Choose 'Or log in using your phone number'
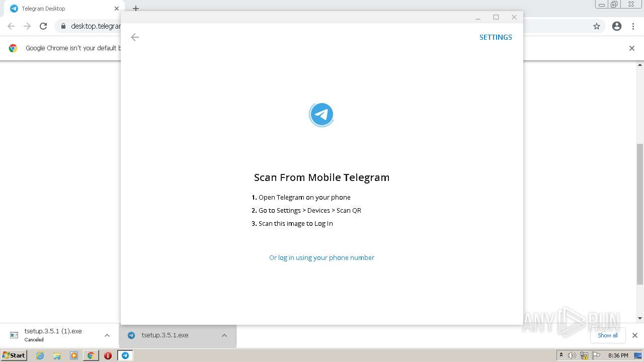 pyautogui.click(x=321, y=257)
